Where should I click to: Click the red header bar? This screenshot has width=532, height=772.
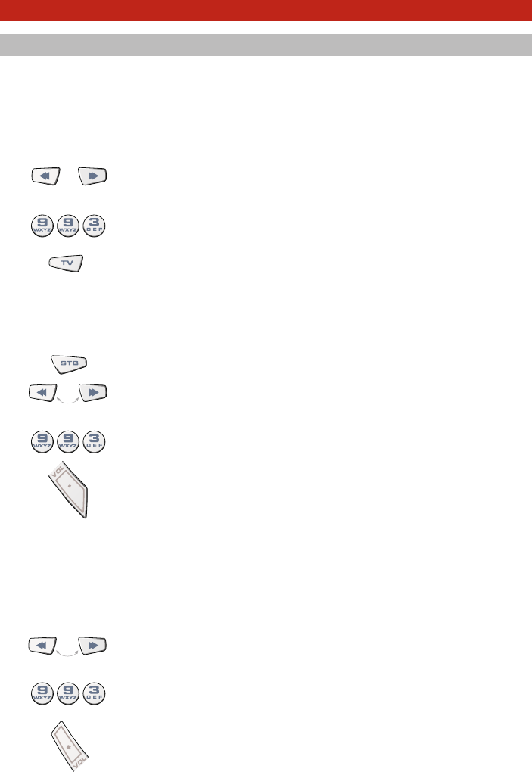[x=266, y=11]
